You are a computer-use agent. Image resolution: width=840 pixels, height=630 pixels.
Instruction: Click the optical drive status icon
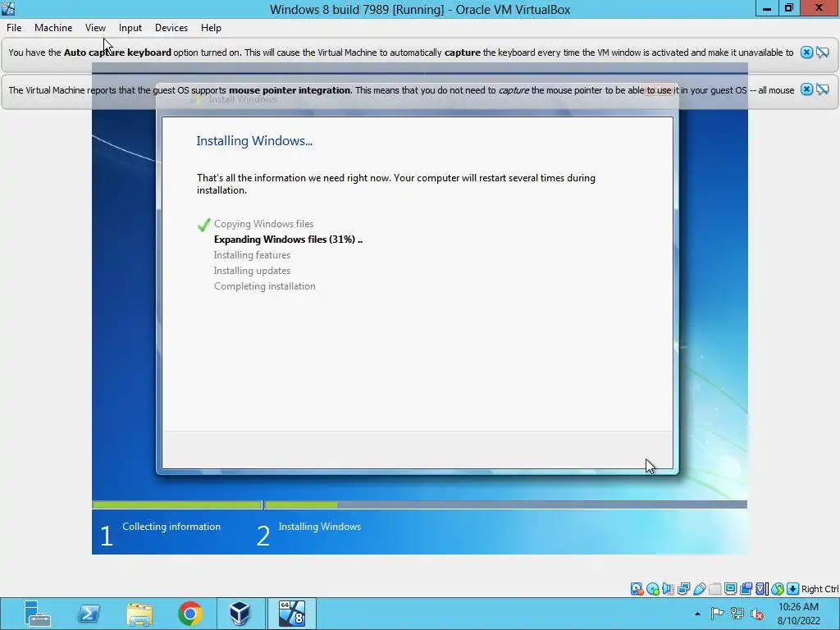652,589
